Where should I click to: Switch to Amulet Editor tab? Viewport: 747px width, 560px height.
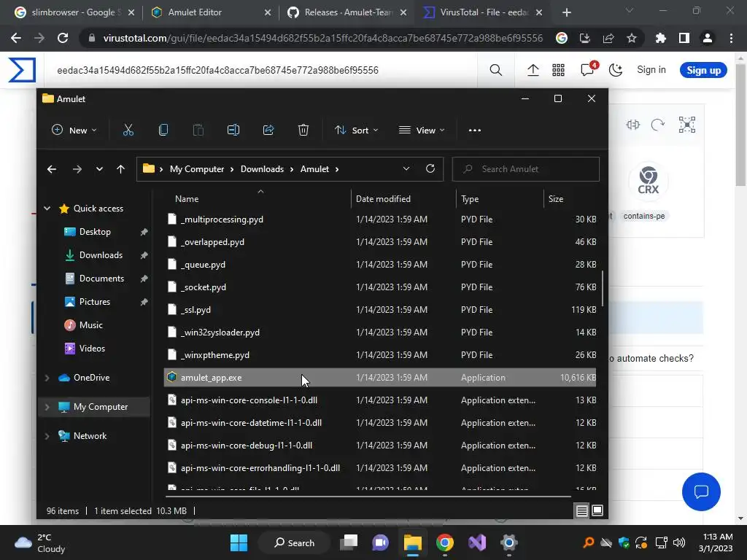(209, 12)
